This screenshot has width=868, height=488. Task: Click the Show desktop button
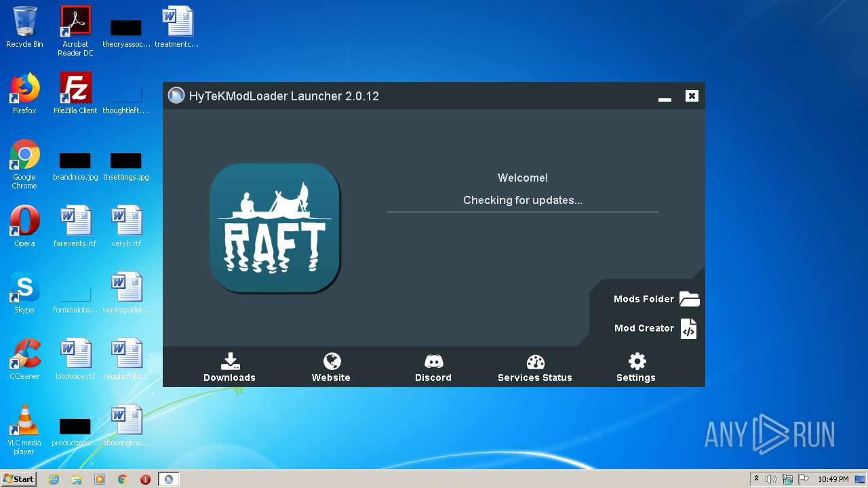pyautogui.click(x=861, y=479)
